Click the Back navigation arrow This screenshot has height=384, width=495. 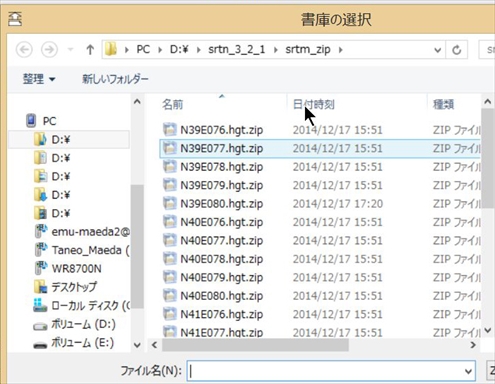(x=24, y=50)
